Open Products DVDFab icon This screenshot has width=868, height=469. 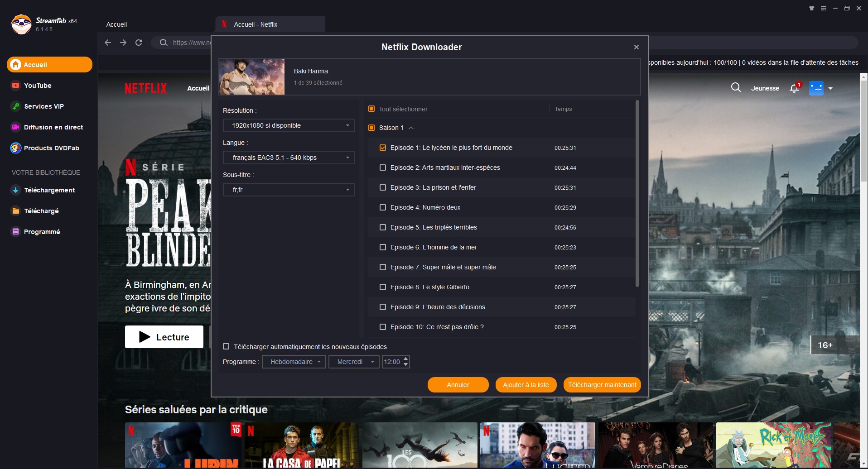coord(16,148)
